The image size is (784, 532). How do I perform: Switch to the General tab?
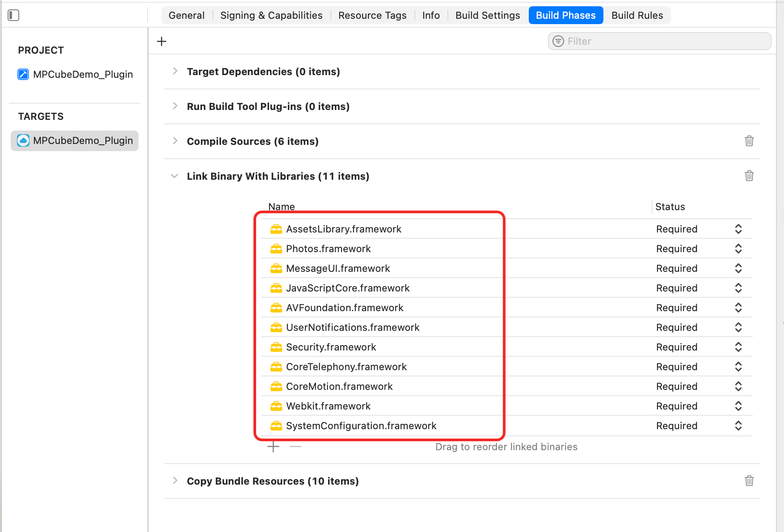tap(186, 15)
